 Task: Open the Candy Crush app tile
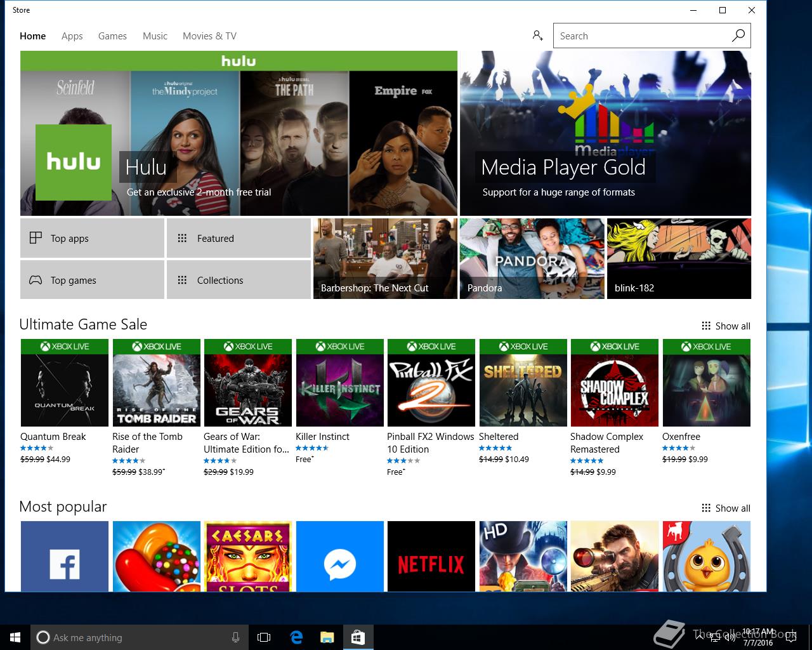(x=157, y=556)
